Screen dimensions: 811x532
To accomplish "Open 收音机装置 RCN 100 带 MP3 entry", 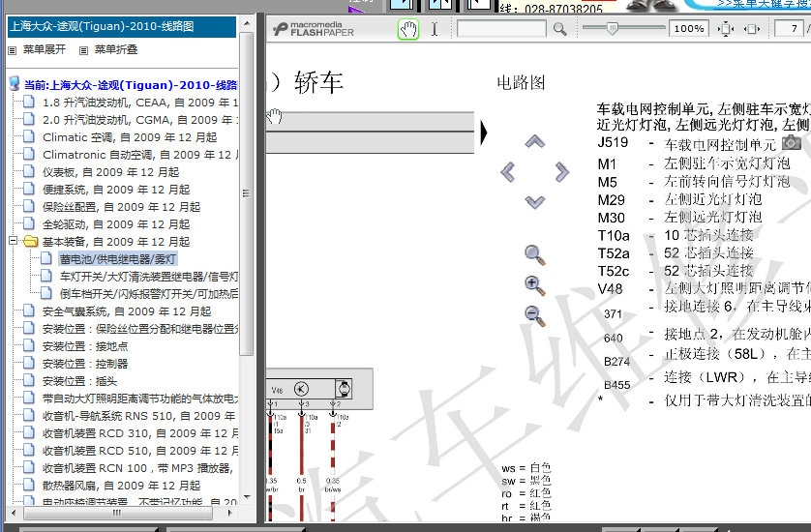I will pyautogui.click(x=138, y=468).
